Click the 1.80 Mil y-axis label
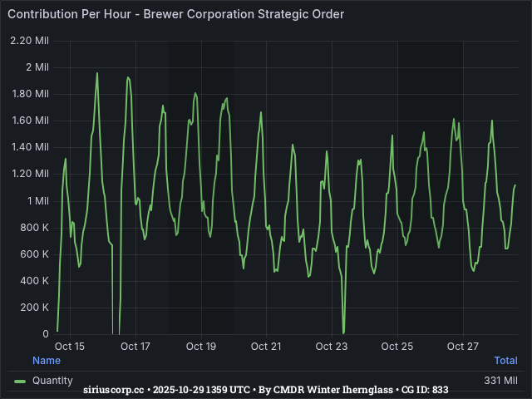532x399 pixels. click(31, 94)
